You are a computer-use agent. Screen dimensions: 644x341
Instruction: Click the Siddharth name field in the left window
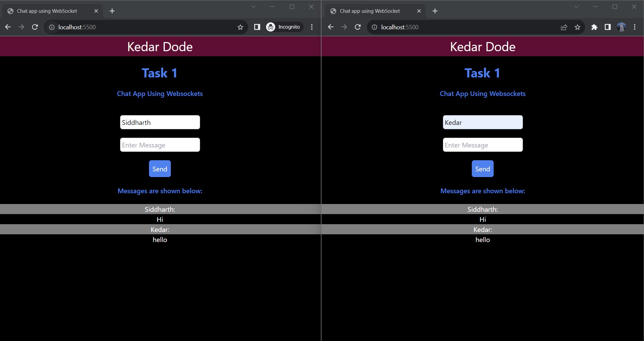coord(160,122)
